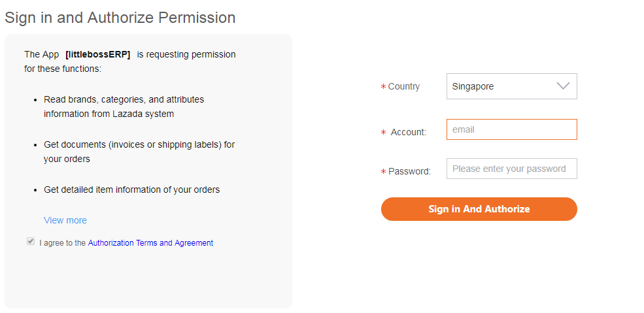This screenshot has height=313, width=644.
Task: Click the 'I agree to the' text
Action: click(x=62, y=243)
